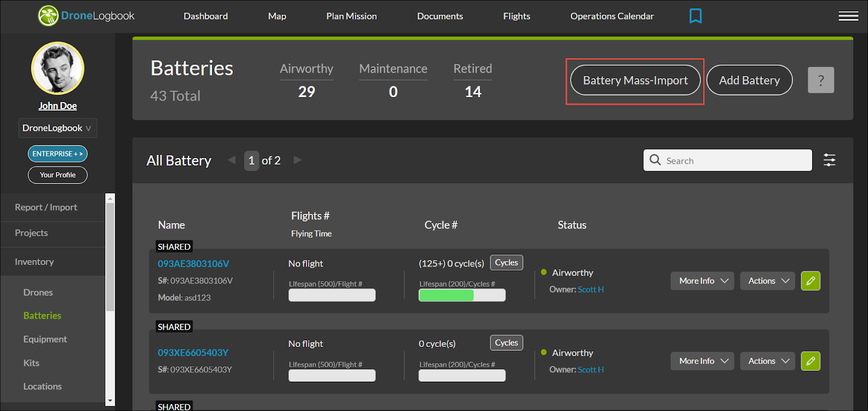Click cycles lifespan progress bar for 093XE6605403Y
The height and width of the screenshot is (411, 868).
tap(462, 376)
